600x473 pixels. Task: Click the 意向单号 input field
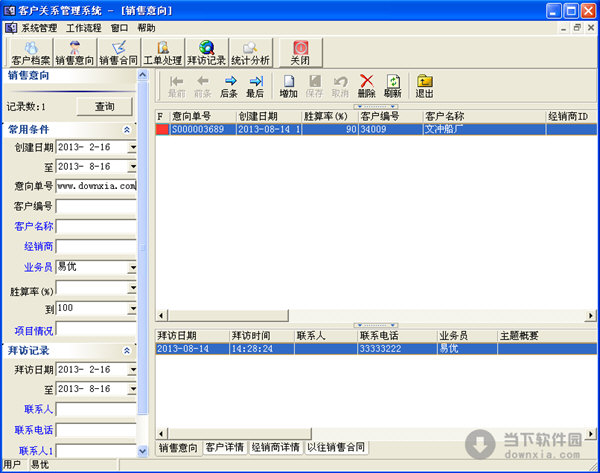96,186
